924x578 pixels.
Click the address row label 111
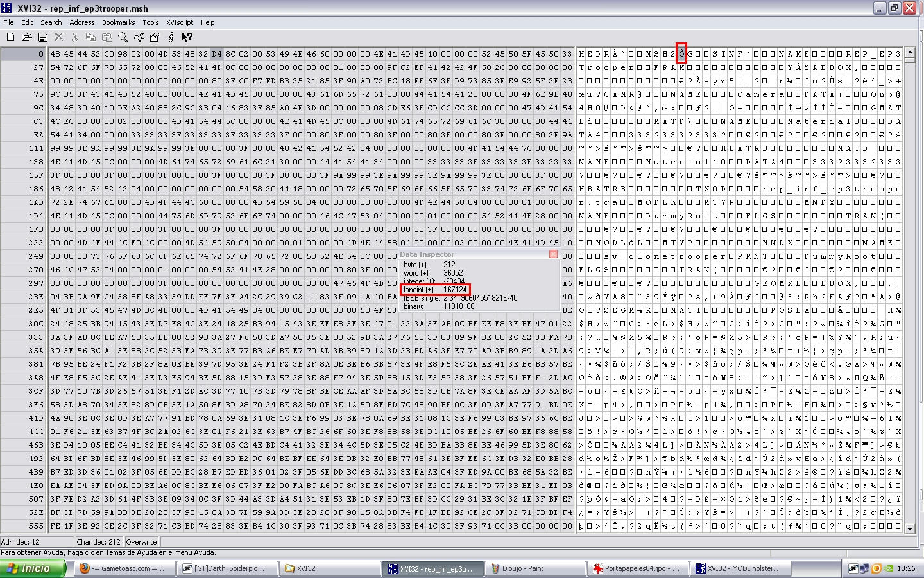click(37, 148)
